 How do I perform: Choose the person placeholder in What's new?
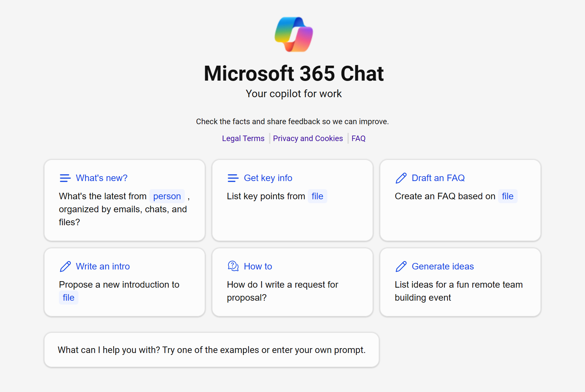[x=167, y=196]
